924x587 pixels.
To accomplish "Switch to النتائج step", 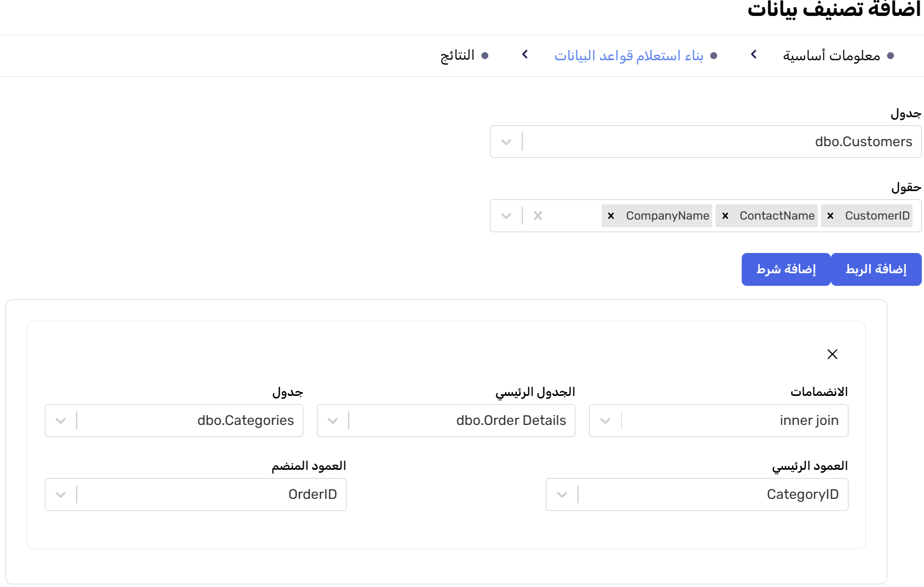I will coord(458,55).
